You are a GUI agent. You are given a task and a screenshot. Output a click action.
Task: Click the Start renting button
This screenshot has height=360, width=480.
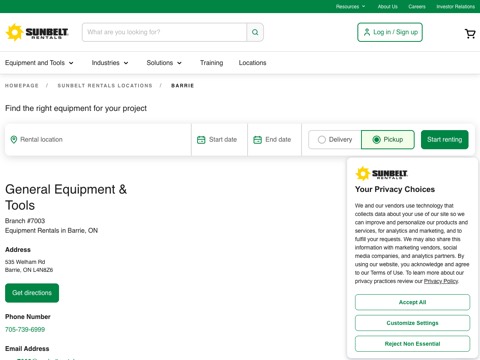tap(445, 140)
